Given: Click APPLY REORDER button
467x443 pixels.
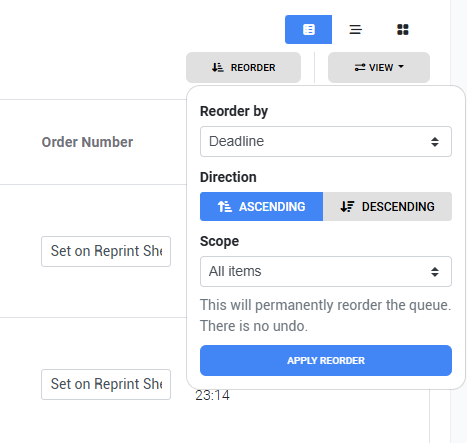Looking at the screenshot, I should [326, 360].
